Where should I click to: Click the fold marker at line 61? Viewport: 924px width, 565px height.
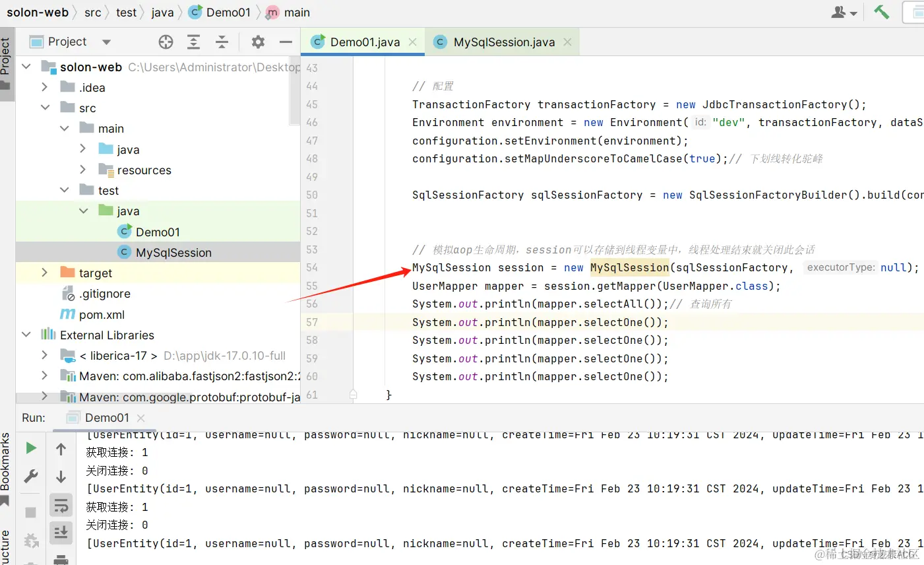pyautogui.click(x=353, y=395)
